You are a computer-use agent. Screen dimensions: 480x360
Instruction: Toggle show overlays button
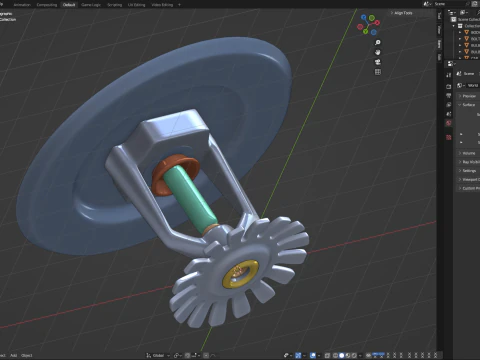pos(313,355)
